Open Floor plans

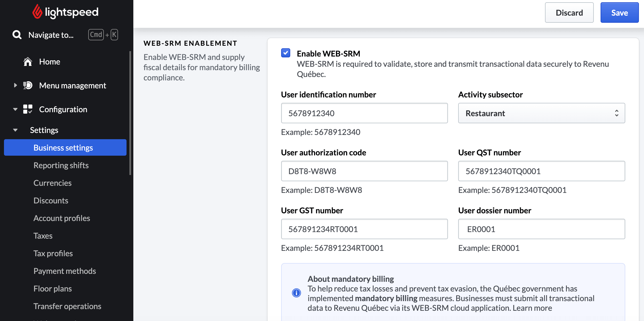click(52, 289)
